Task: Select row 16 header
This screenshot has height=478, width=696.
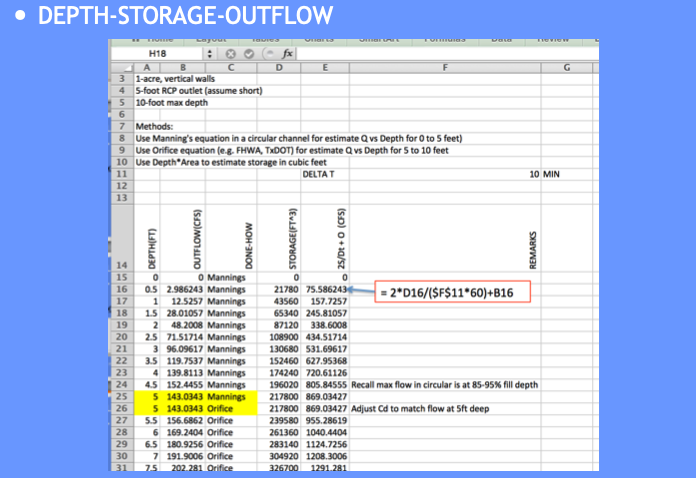Action: [122, 289]
